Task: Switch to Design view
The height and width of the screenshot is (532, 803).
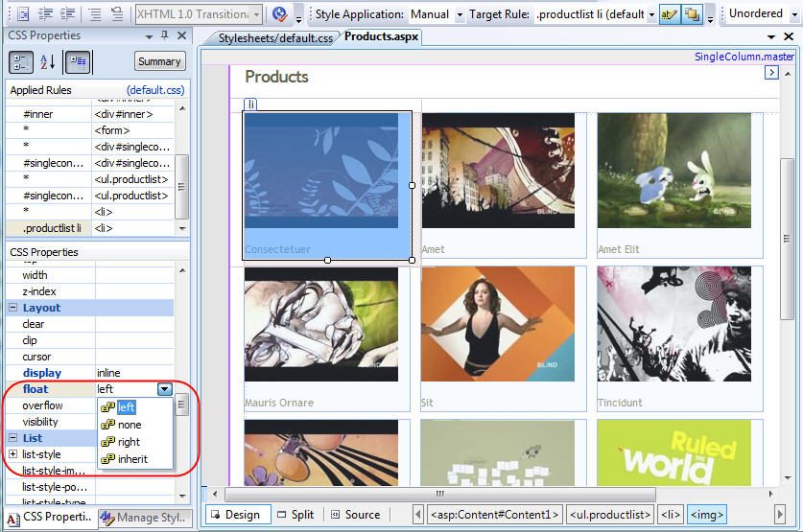Action: pyautogui.click(x=238, y=515)
